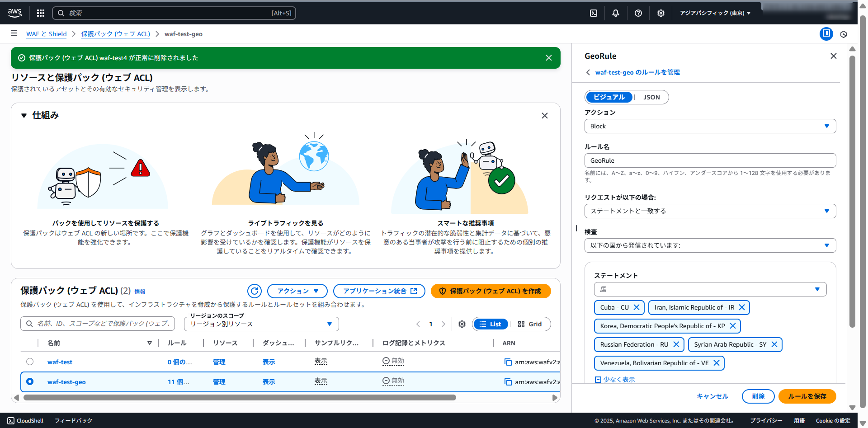Select the waf-test-geo radio button
The height and width of the screenshot is (428, 868).
tap(30, 381)
